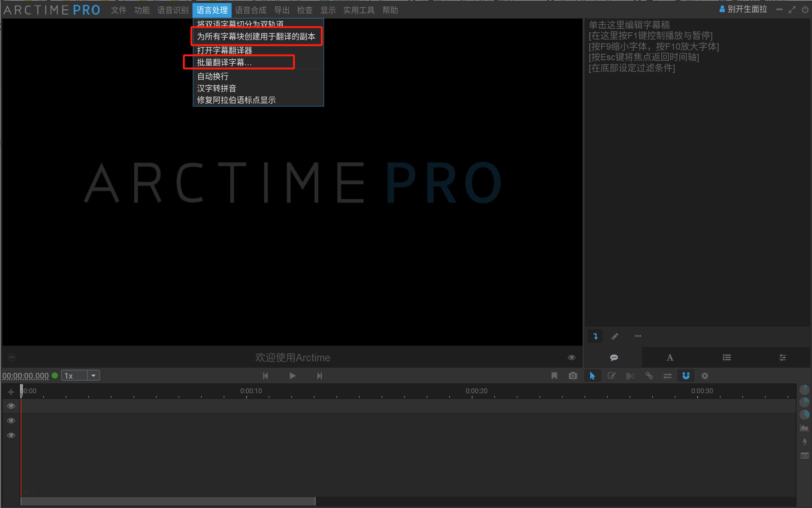Open the font style A tab
Image resolution: width=812 pixels, height=508 pixels.
tap(670, 357)
